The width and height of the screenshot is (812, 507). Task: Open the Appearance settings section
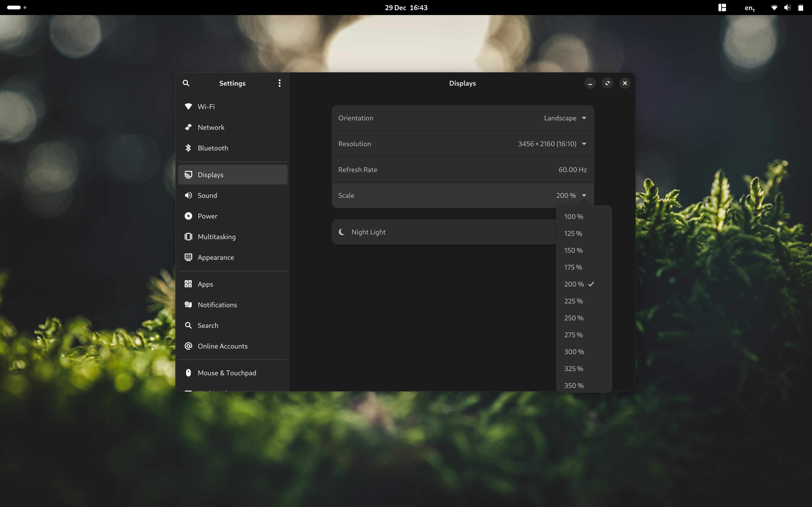[x=215, y=257]
